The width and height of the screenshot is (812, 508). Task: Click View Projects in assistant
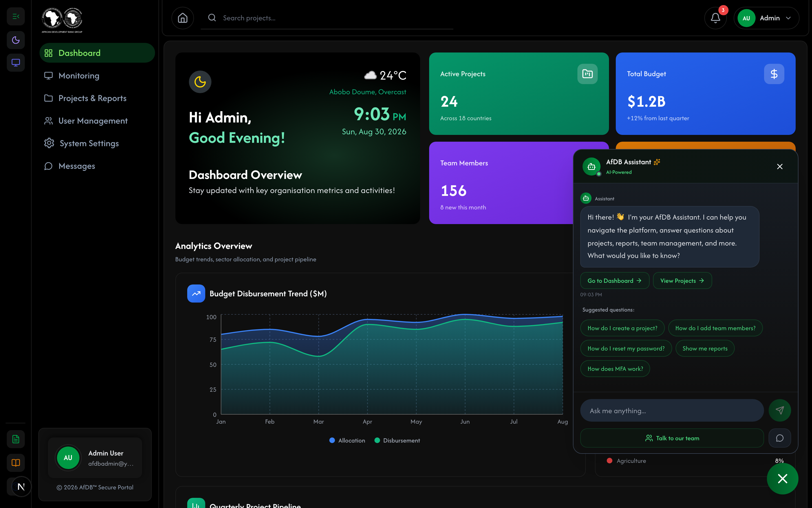pos(682,281)
